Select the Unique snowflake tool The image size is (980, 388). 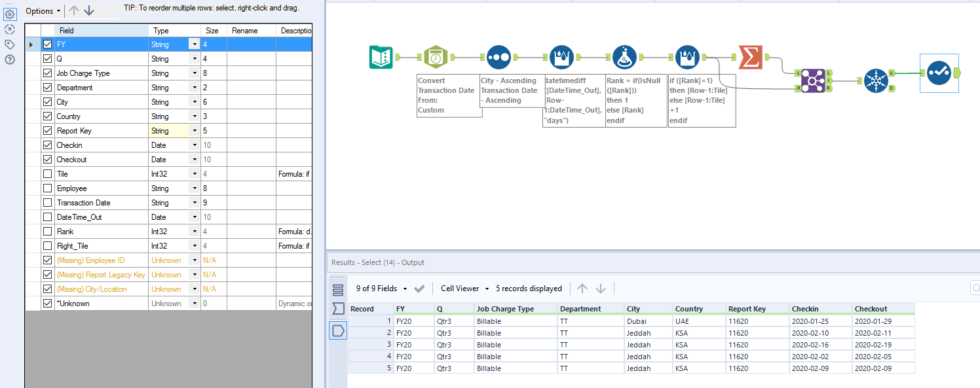click(x=876, y=80)
